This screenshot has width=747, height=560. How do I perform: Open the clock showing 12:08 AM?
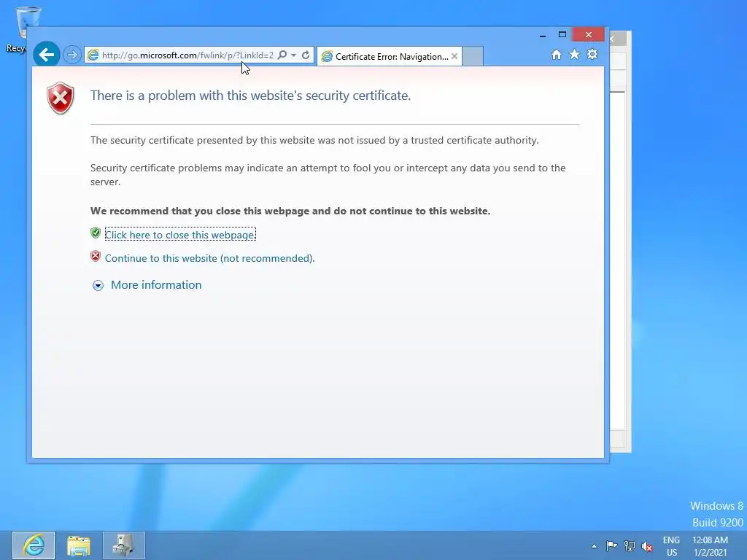(x=710, y=546)
